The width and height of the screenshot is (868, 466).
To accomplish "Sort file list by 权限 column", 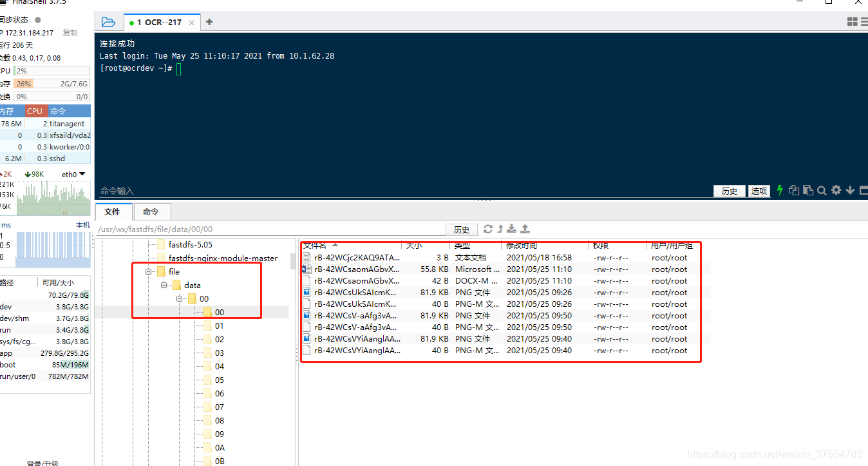I will pos(618,246).
